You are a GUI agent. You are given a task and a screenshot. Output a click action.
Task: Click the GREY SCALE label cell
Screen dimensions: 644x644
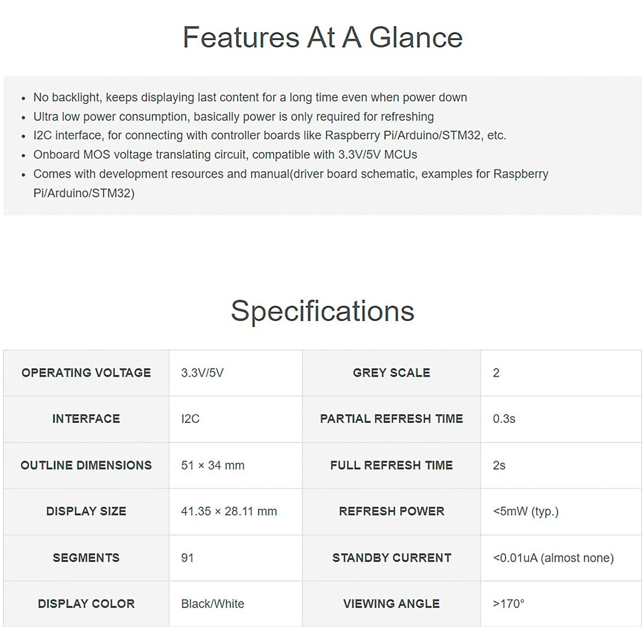point(391,373)
